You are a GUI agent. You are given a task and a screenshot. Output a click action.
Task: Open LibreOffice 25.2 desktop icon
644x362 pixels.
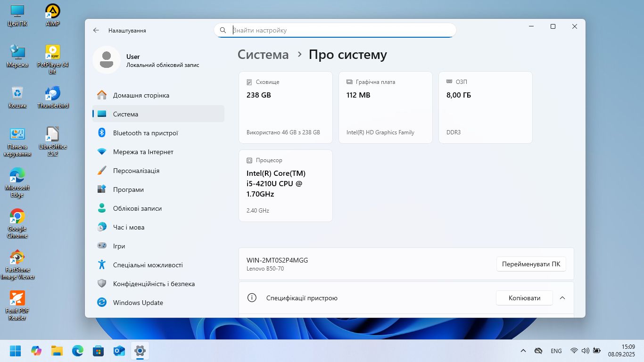coord(52,141)
